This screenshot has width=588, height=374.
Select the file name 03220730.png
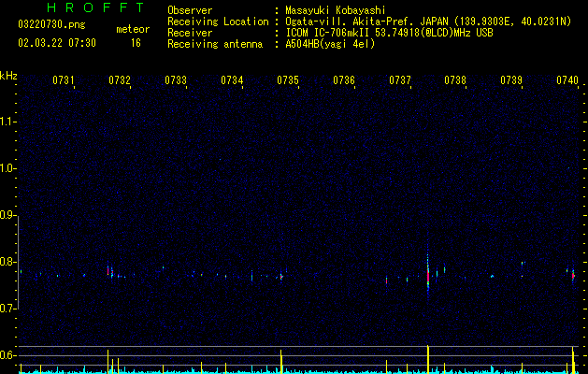(51, 24)
